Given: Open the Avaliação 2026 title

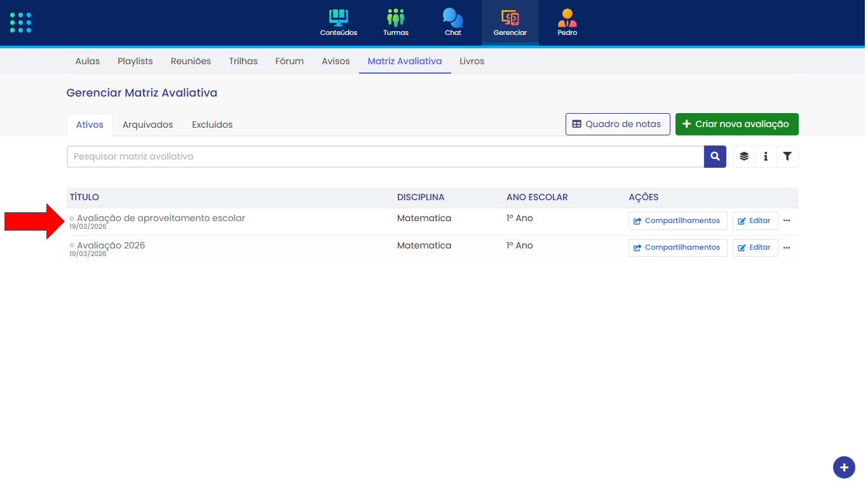Looking at the screenshot, I should [x=111, y=245].
